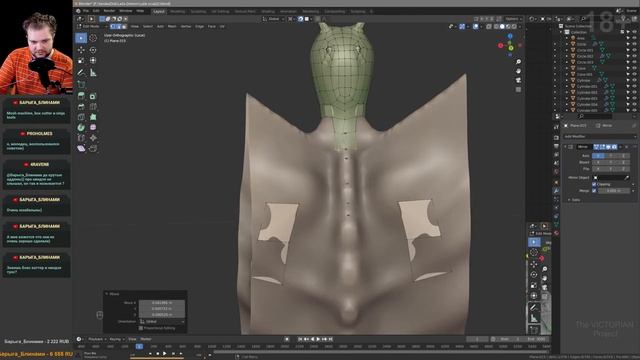Viewport: 640px width, 360px height.
Task: Hide Cylinder.003 with its eye icon
Action: pyautogui.click(x=635, y=98)
